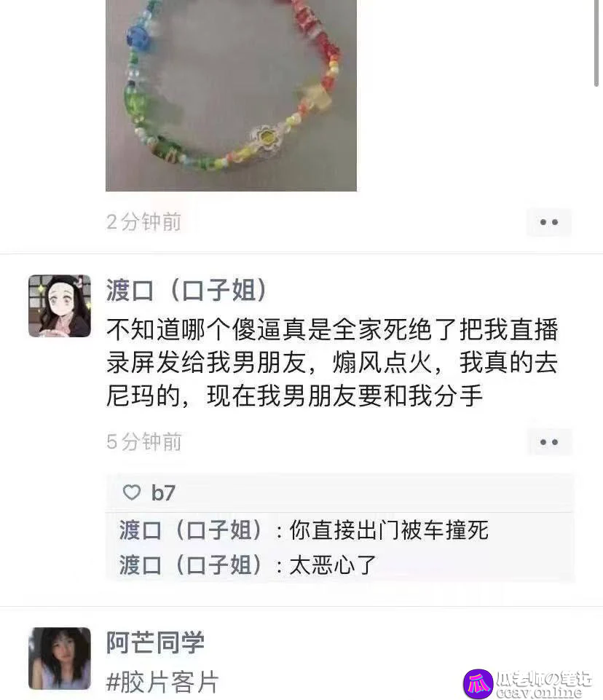
Task: Tap commenter name before 你直接出门被车撞死
Action: tap(191, 530)
